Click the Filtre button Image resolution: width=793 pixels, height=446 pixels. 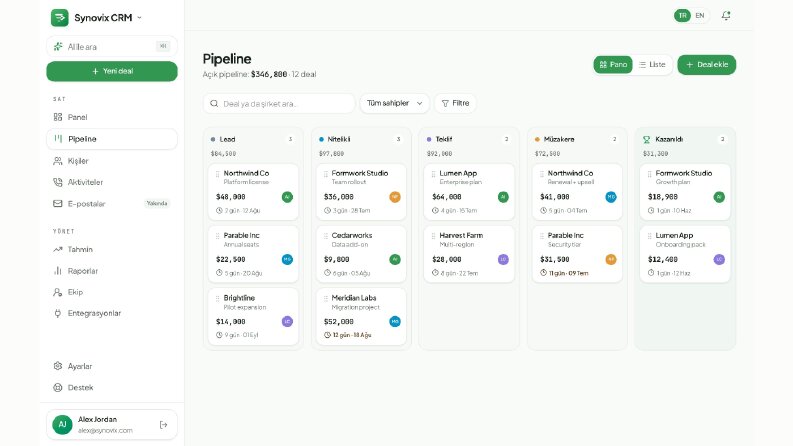click(455, 103)
